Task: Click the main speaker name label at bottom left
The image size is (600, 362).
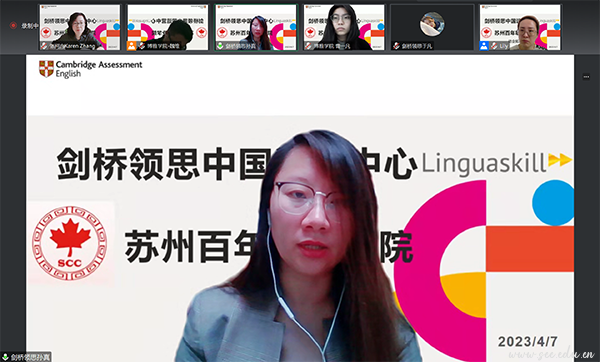Action: [x=30, y=358]
